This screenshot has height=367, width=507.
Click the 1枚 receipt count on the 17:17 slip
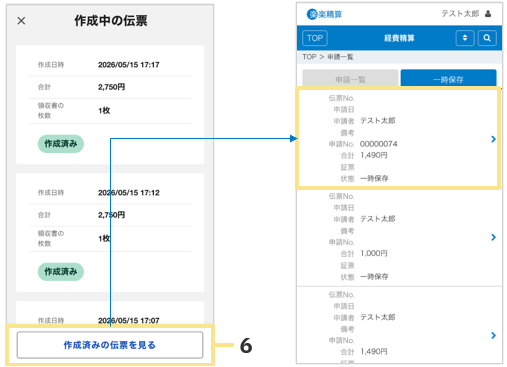[104, 110]
